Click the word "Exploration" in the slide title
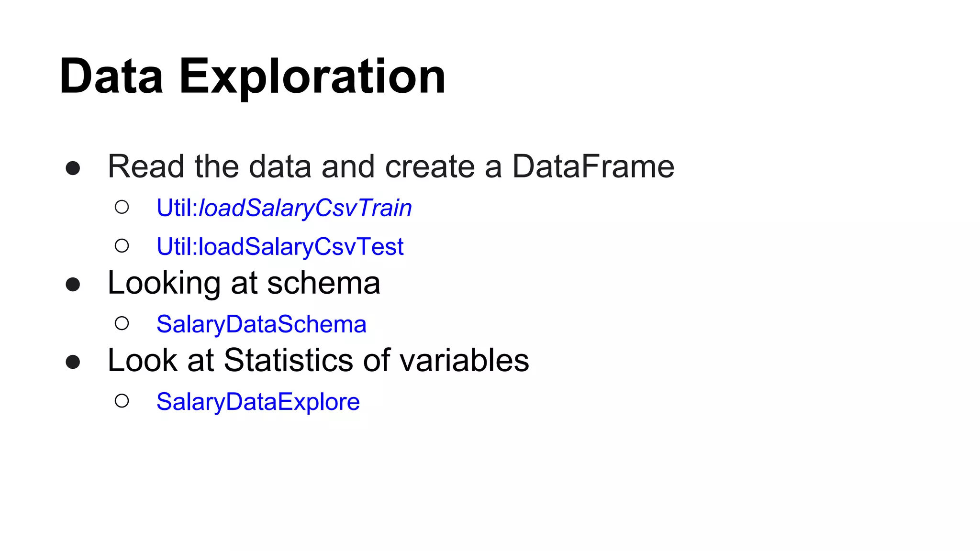Image resolution: width=980 pixels, height=551 pixels. [312, 77]
